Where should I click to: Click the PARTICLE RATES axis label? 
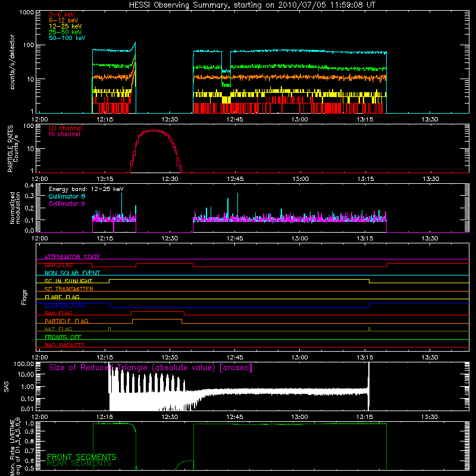point(12,148)
